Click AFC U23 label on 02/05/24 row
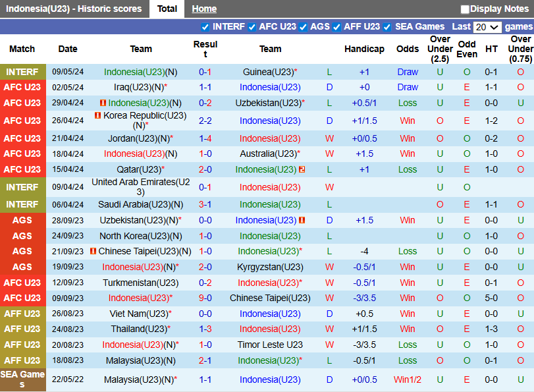This screenshot has width=534, height=392. tap(22, 87)
